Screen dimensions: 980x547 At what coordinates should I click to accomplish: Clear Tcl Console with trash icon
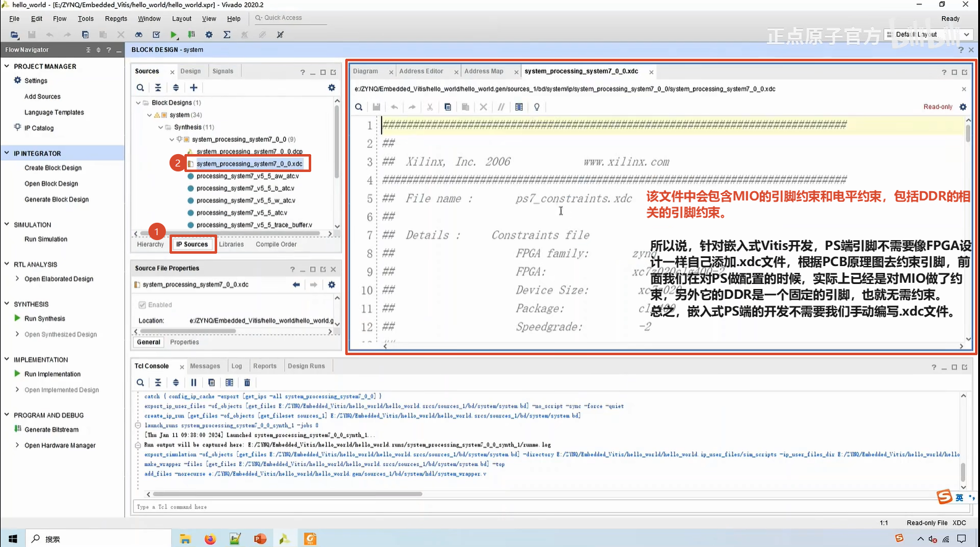(247, 382)
